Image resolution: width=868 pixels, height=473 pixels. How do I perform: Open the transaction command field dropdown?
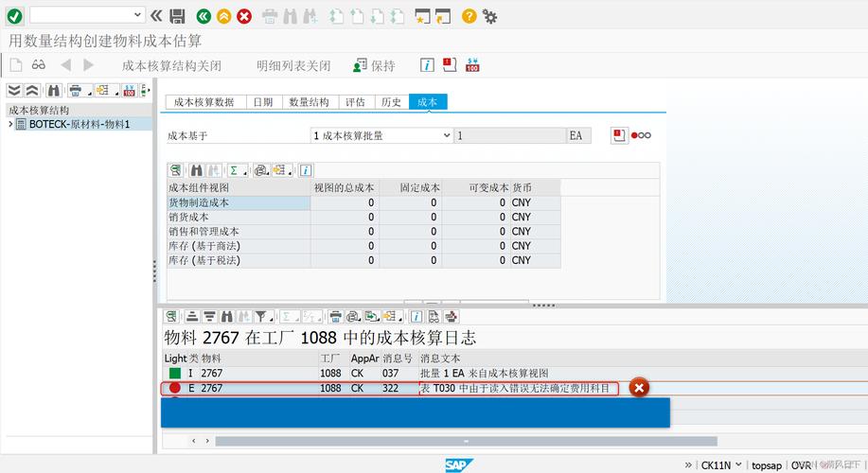(138, 15)
